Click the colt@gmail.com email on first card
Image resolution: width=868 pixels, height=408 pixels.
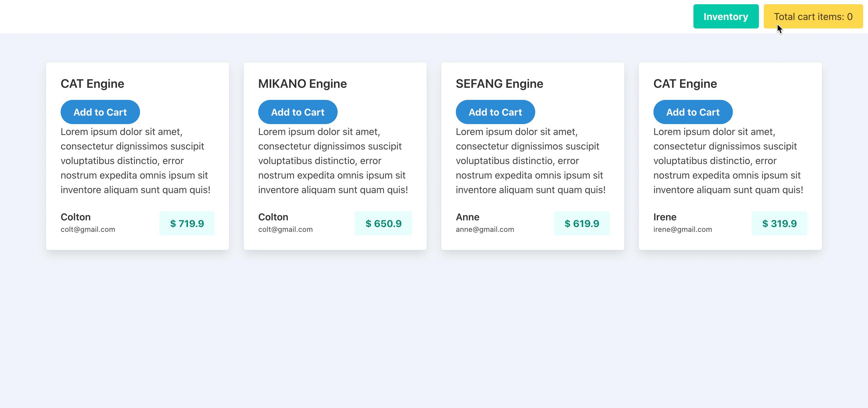[x=88, y=230]
